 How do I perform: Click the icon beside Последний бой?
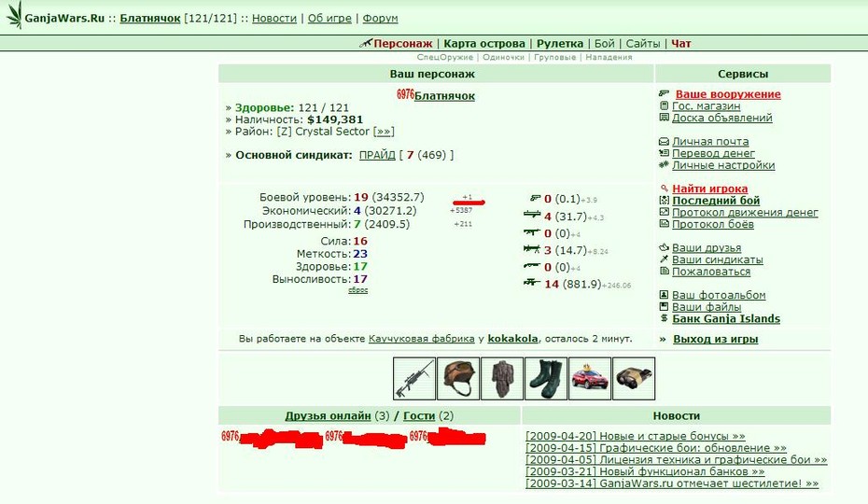point(665,200)
